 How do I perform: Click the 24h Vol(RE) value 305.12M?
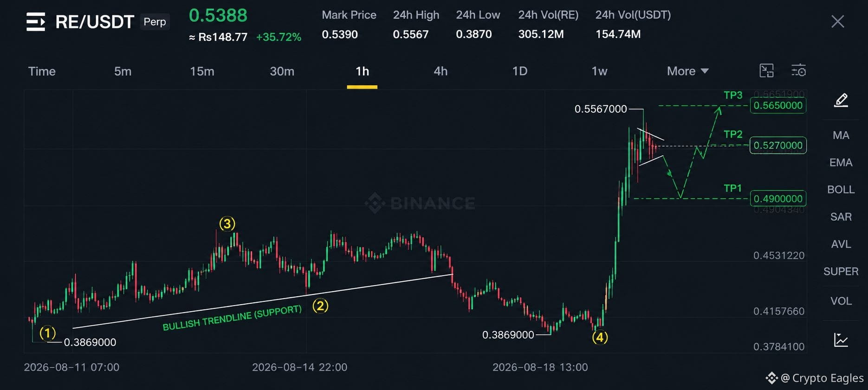tap(541, 34)
